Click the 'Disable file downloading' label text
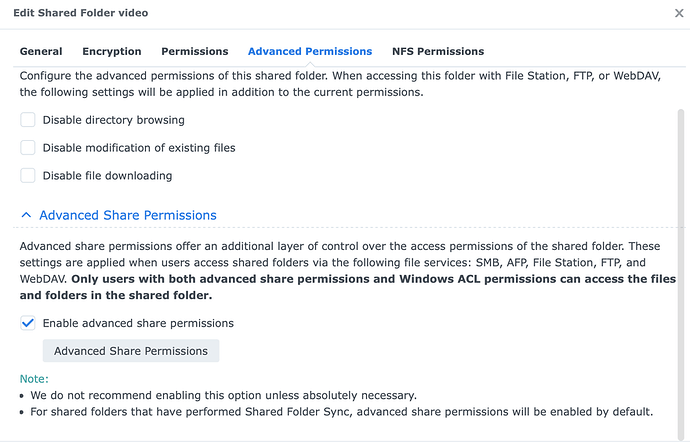The height and width of the screenshot is (445, 690). tap(107, 176)
